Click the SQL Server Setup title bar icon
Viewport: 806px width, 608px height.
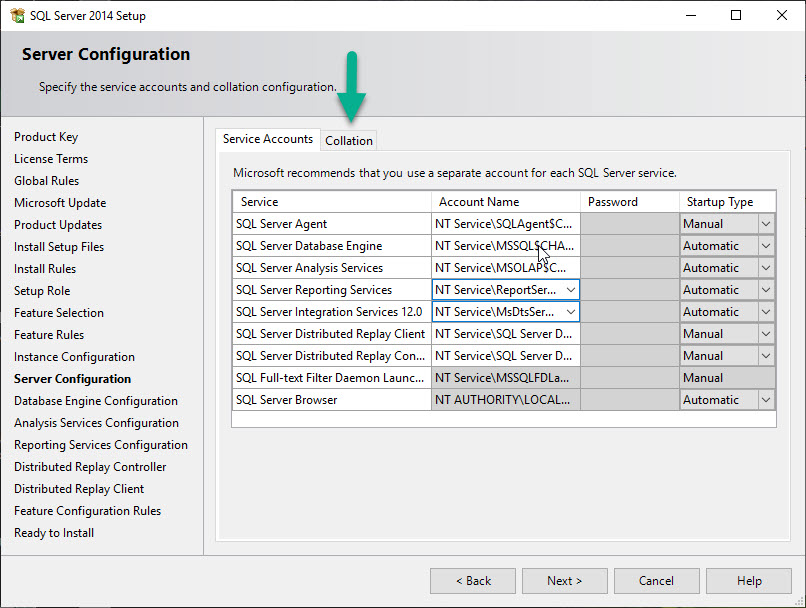[17, 15]
